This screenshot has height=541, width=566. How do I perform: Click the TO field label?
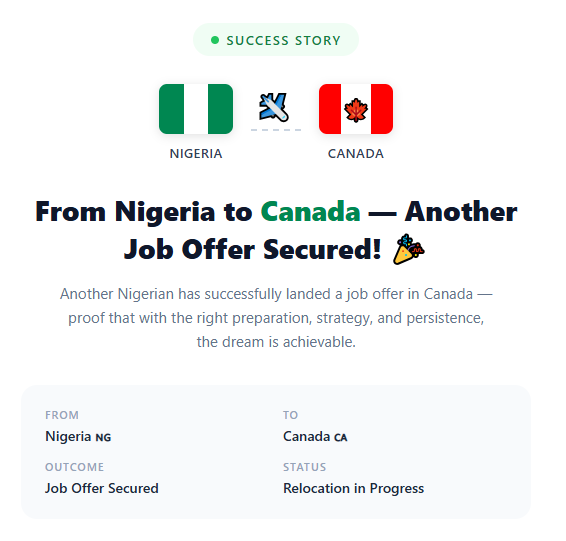pyautogui.click(x=291, y=415)
